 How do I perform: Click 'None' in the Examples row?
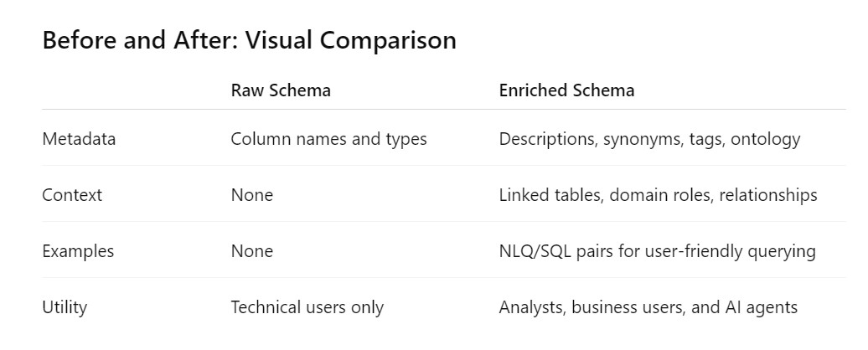point(251,251)
